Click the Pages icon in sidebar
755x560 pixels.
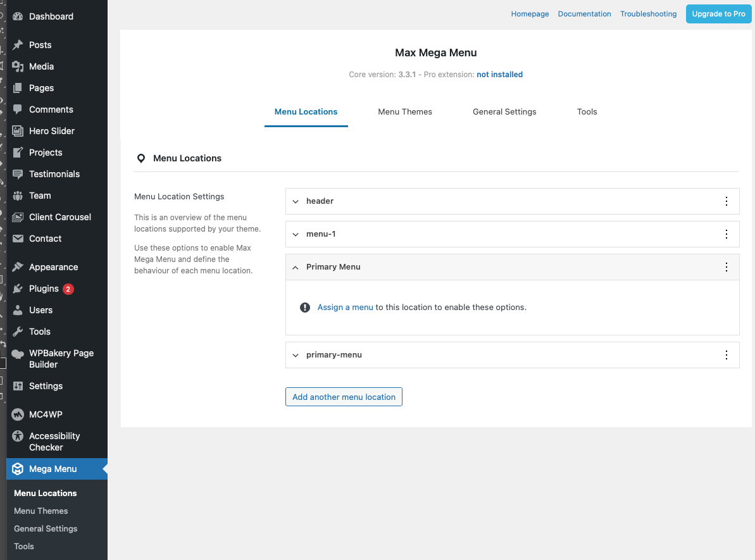[18, 88]
